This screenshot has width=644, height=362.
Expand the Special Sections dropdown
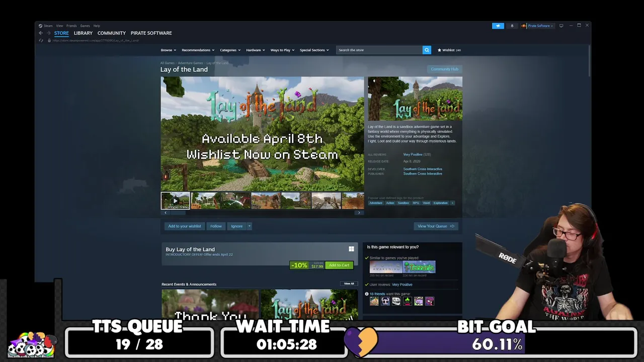[x=314, y=50]
